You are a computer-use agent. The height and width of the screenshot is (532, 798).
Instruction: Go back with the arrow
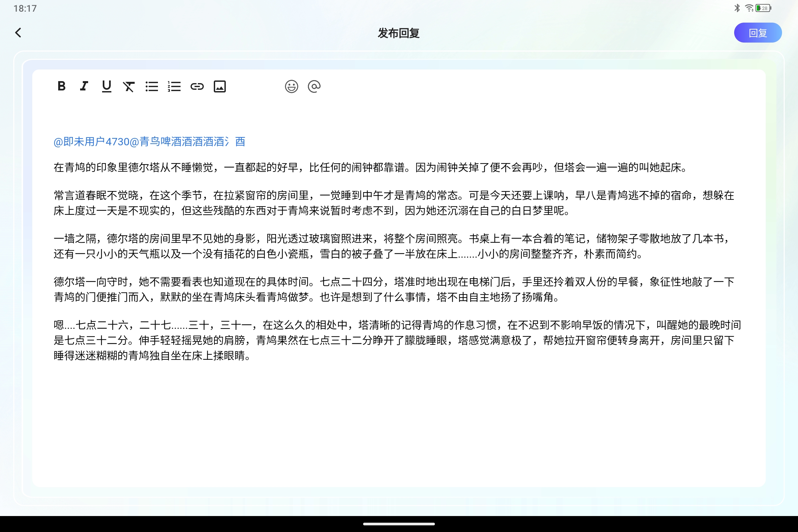18,33
